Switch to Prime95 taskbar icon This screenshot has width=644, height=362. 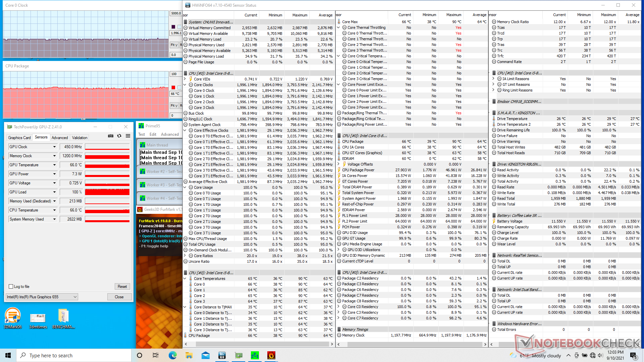255,355
